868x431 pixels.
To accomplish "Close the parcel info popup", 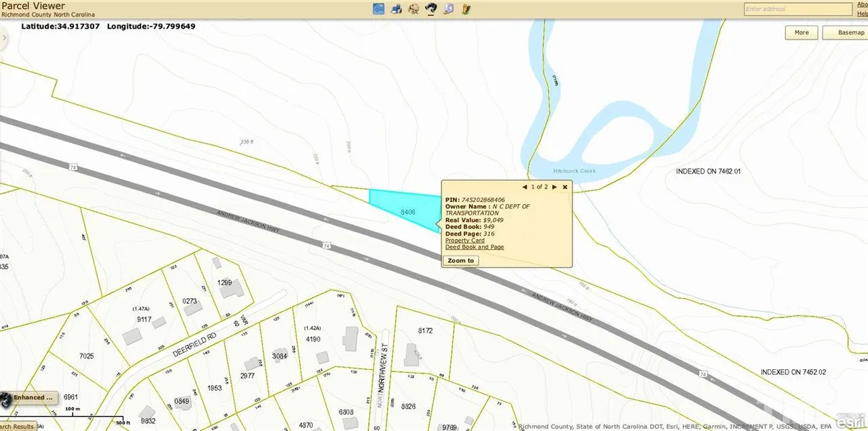I will 565,187.
